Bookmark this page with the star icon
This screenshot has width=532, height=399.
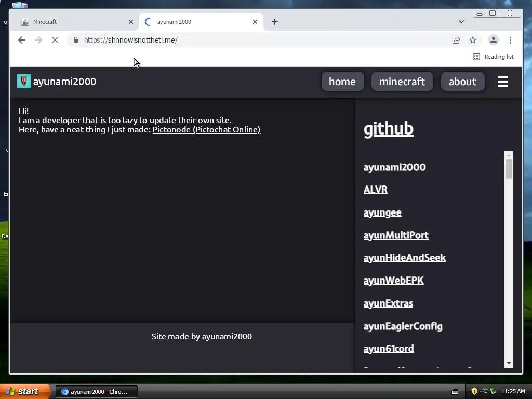(x=473, y=41)
